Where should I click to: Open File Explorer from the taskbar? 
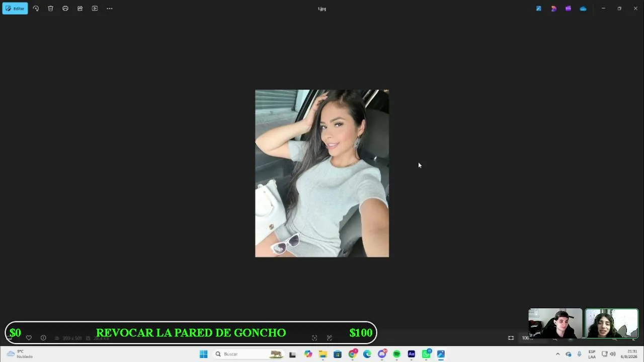point(323,354)
